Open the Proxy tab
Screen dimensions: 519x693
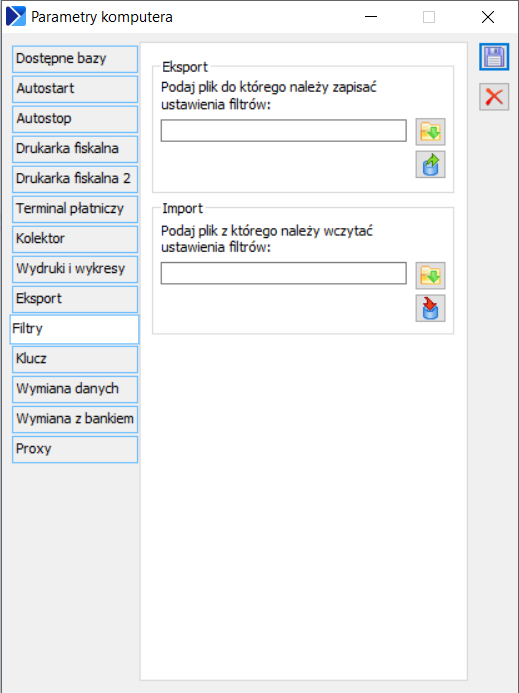coord(75,449)
